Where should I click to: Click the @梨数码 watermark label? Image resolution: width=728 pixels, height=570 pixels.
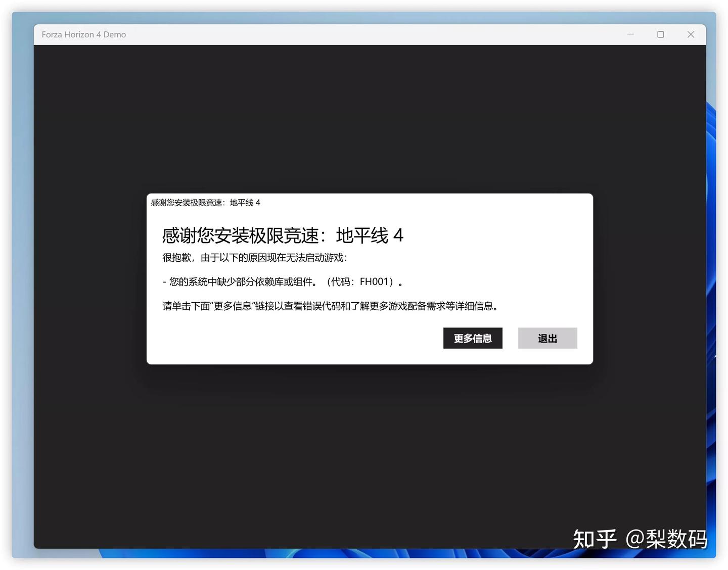tap(666, 540)
